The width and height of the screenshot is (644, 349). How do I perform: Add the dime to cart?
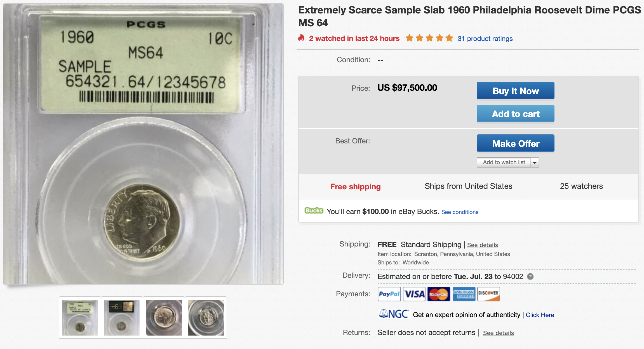515,113
